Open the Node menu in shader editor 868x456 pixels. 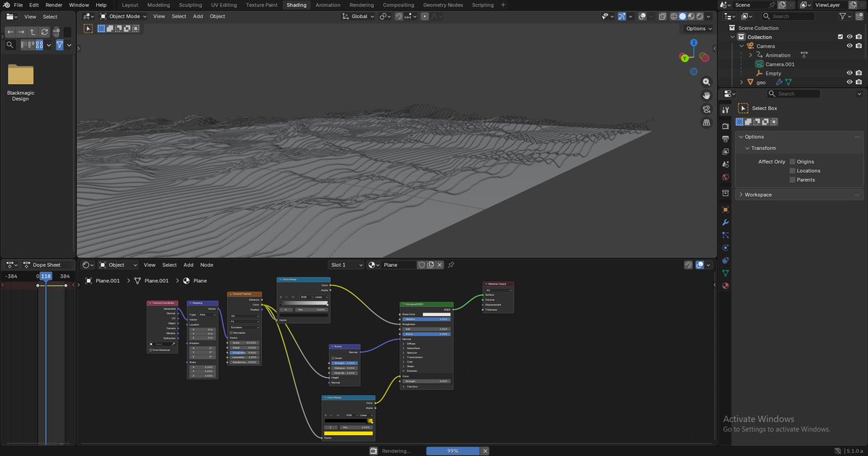pos(206,265)
